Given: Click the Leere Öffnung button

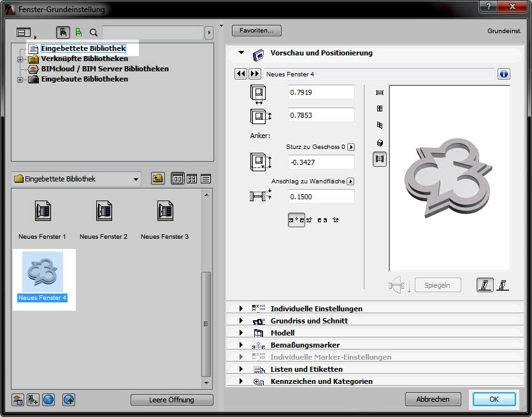Looking at the screenshot, I should pos(171,400).
